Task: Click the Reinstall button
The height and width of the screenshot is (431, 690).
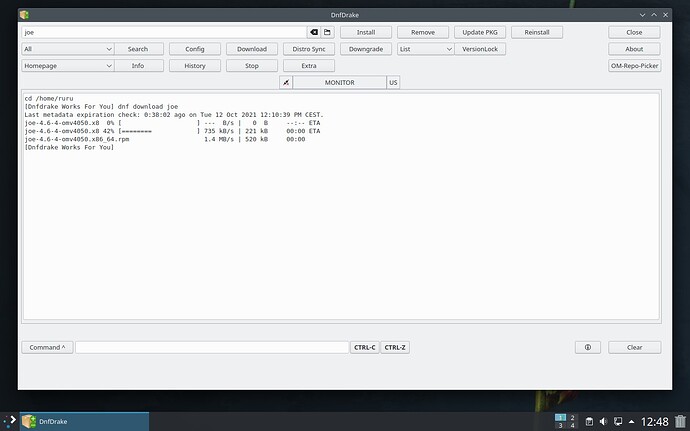Action: pos(537,32)
